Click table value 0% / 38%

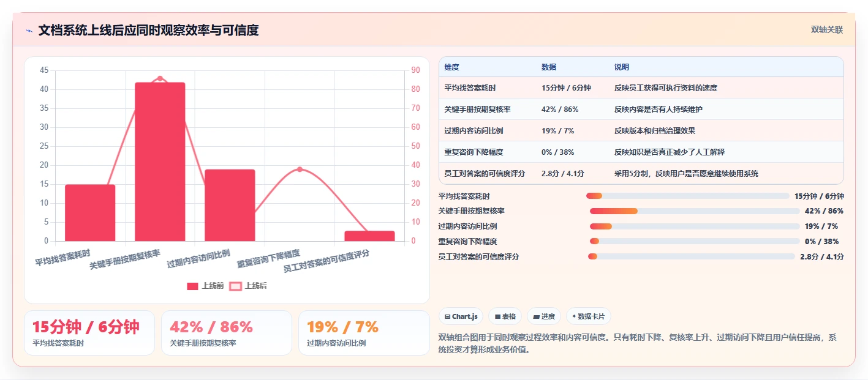[557, 152]
